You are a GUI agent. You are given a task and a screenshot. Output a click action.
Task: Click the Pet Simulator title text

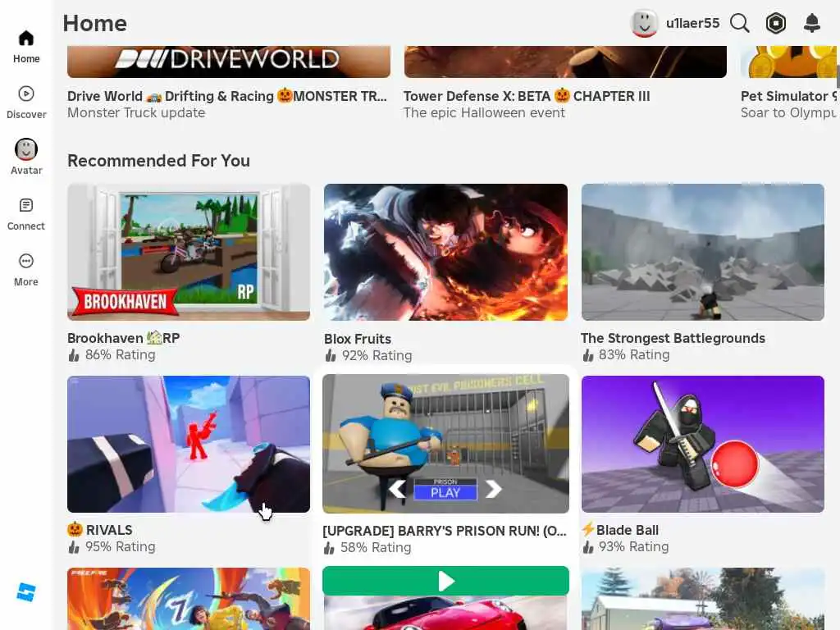(788, 96)
